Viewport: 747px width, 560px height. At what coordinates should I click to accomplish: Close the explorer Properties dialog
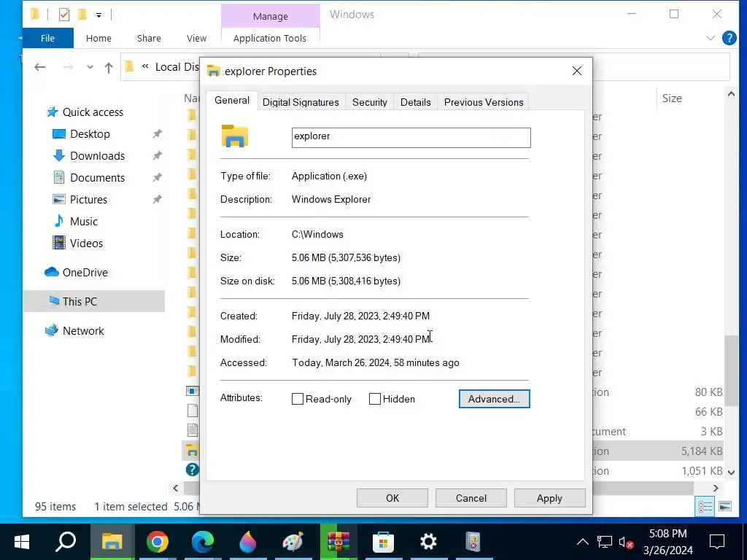point(576,71)
